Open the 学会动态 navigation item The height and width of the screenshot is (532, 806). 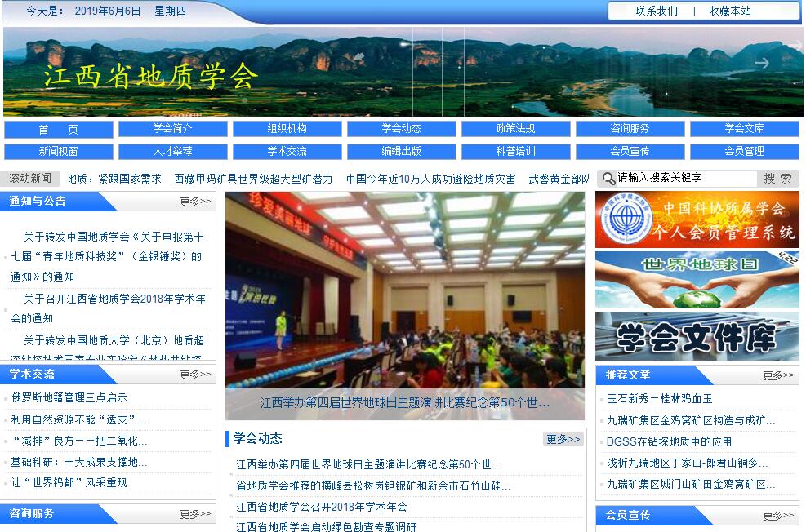click(x=402, y=129)
